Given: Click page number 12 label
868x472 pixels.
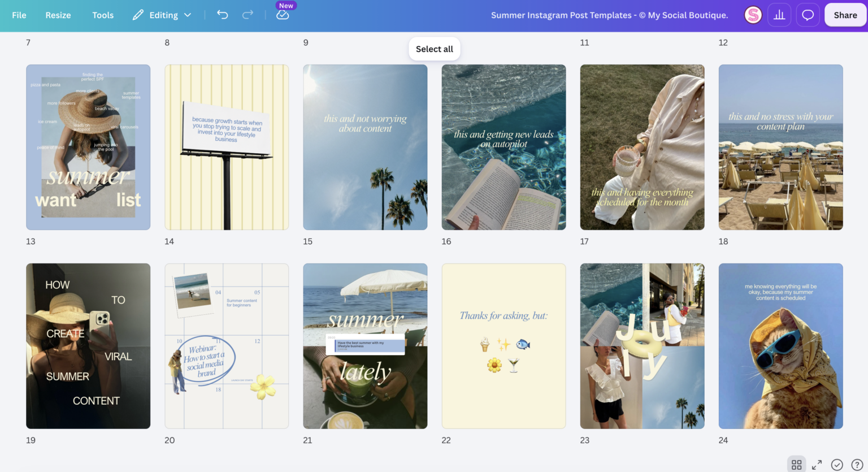Looking at the screenshot, I should point(723,42).
